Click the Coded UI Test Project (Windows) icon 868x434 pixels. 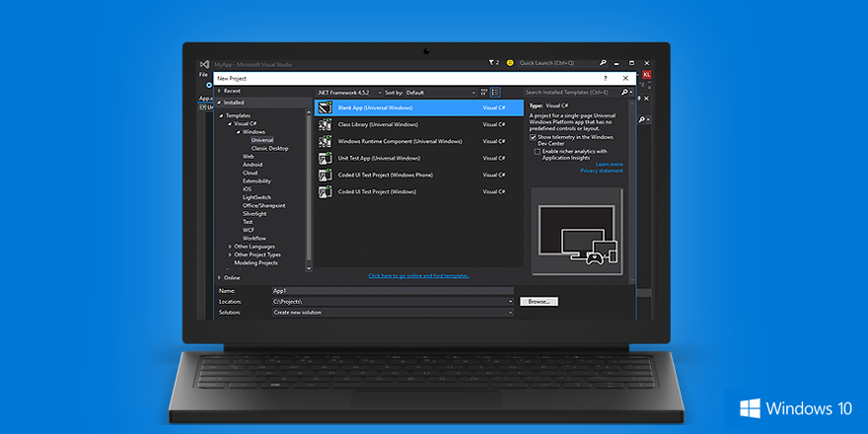click(x=325, y=192)
